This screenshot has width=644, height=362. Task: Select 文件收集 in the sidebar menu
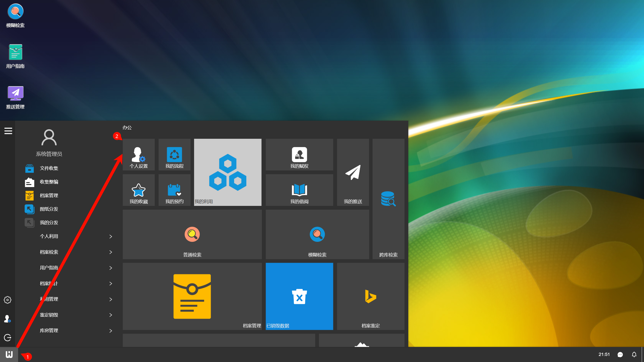click(49, 168)
